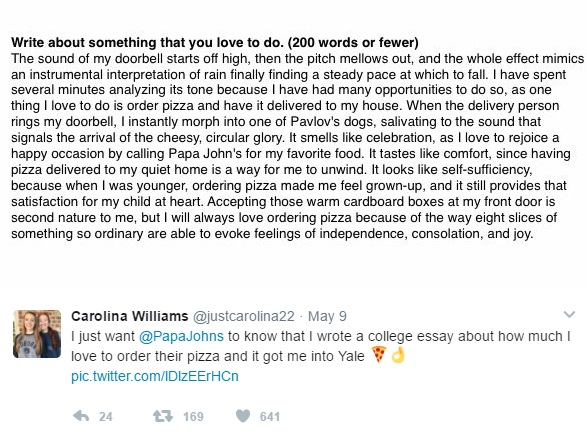The width and height of the screenshot is (587, 435).
Task: Open Carolina Williams' profile photo
Action: (x=37, y=334)
